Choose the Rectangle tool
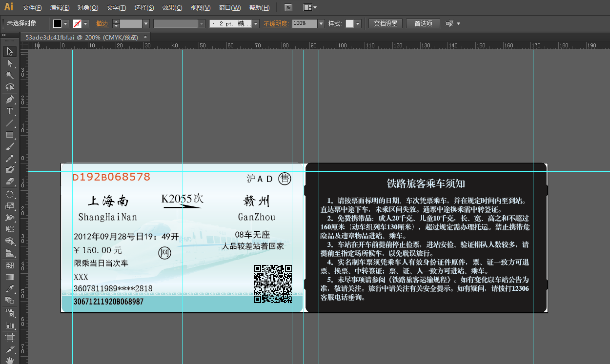This screenshot has width=610, height=364. (x=9, y=135)
